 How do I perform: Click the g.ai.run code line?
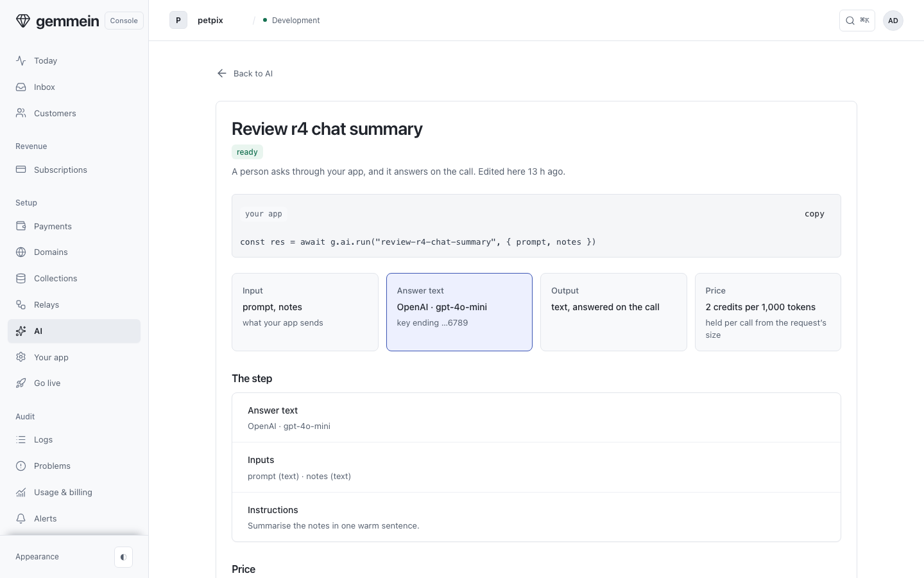coord(418,242)
